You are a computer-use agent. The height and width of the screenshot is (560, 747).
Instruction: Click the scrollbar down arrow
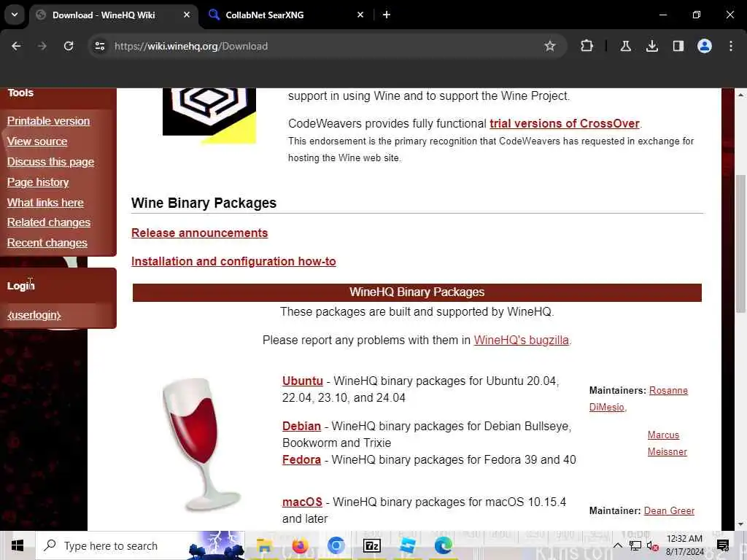[740, 525]
